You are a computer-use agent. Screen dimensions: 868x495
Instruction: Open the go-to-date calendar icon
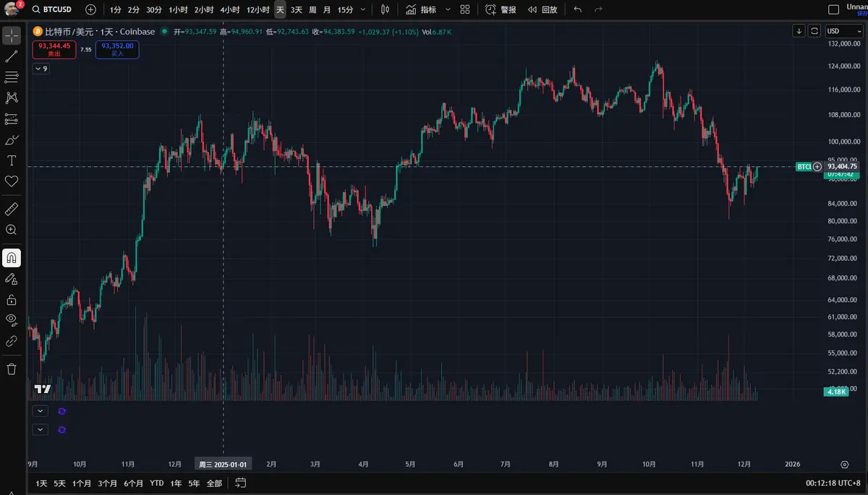click(241, 483)
